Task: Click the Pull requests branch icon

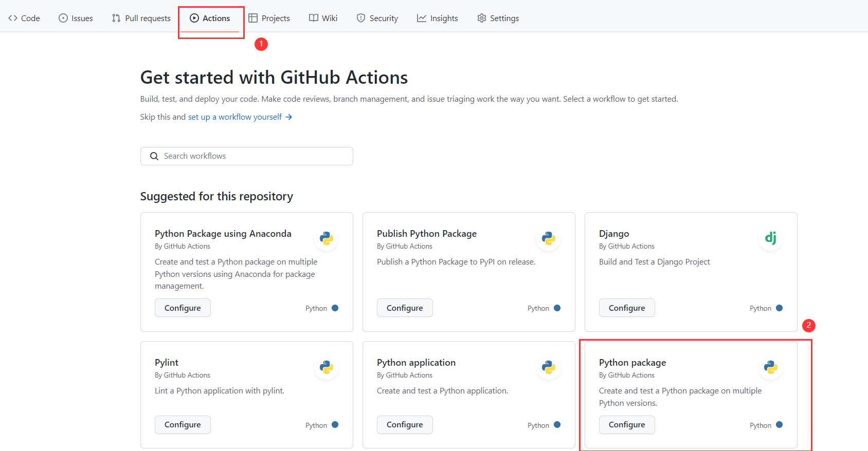Action: [116, 18]
